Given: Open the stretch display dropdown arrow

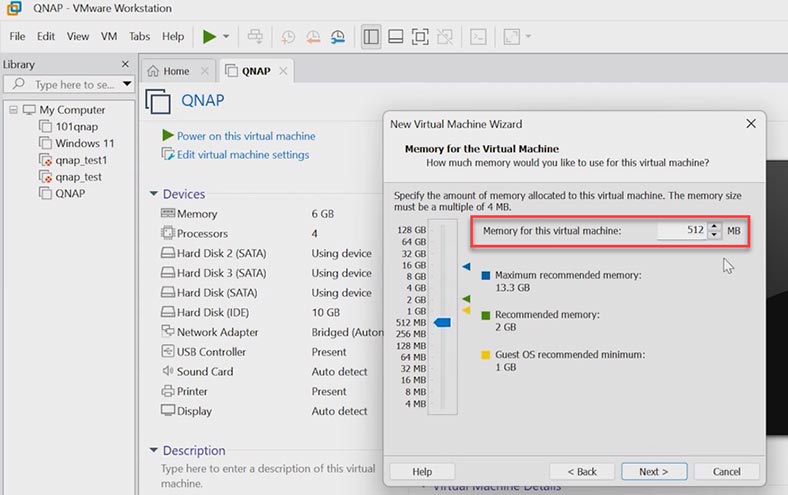Looking at the screenshot, I should pos(528,36).
